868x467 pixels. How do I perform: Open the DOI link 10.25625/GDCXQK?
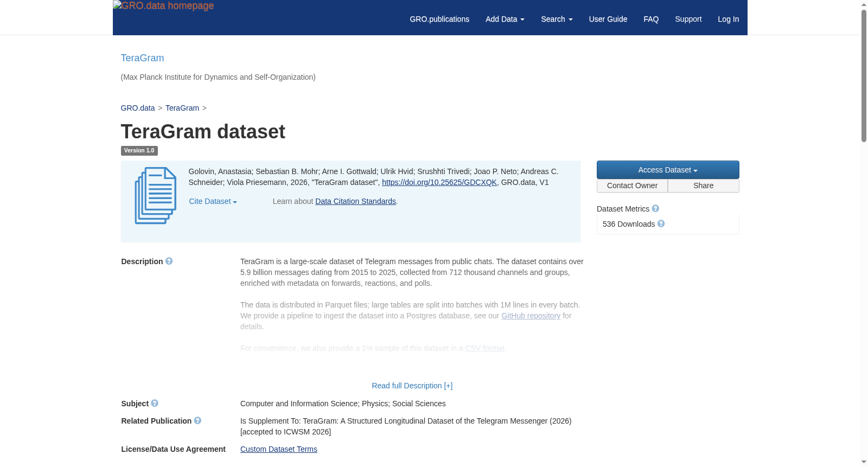pos(439,182)
